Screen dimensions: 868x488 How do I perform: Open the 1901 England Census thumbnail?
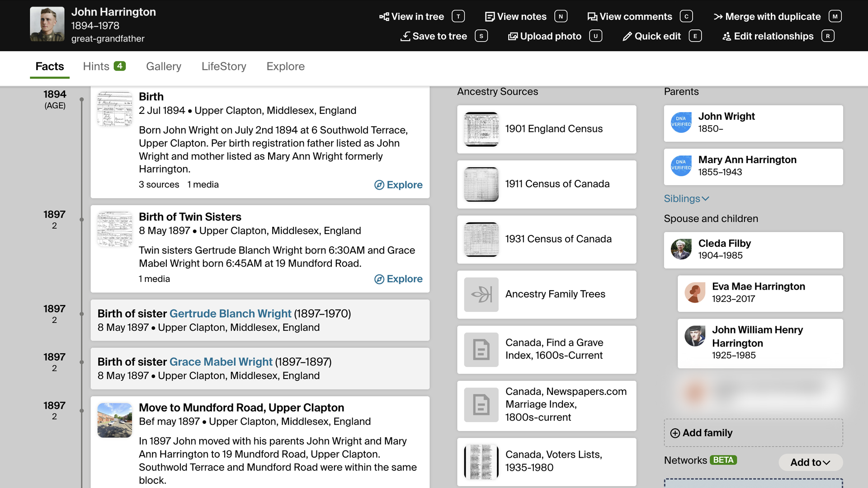pyautogui.click(x=481, y=129)
